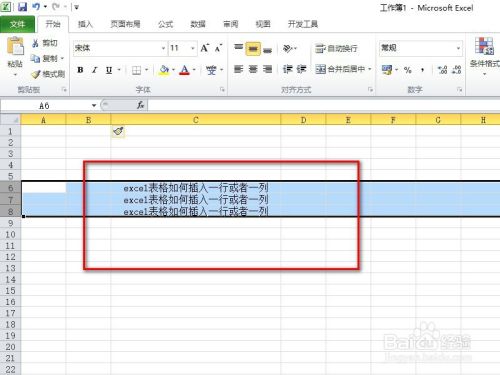Toggle Bold formatting

tap(80, 70)
